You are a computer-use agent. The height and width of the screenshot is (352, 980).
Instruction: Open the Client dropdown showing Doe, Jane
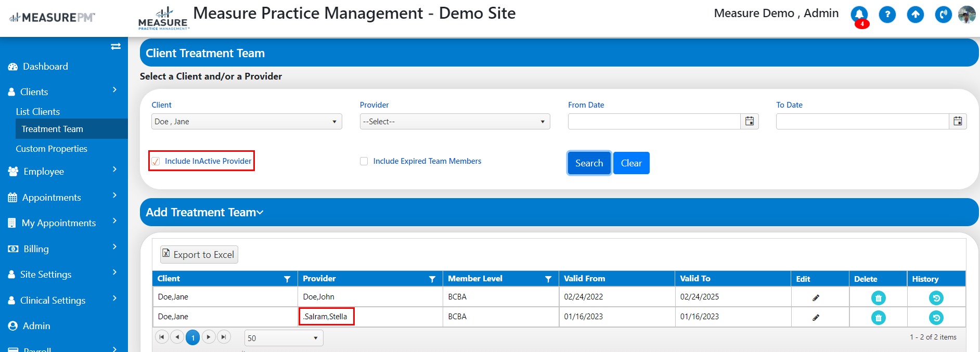coord(247,121)
